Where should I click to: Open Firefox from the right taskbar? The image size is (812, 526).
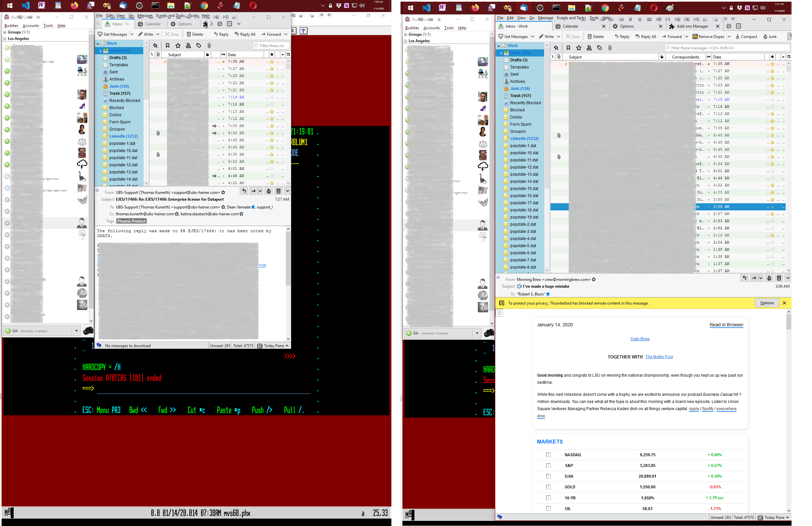pyautogui.click(x=475, y=7)
